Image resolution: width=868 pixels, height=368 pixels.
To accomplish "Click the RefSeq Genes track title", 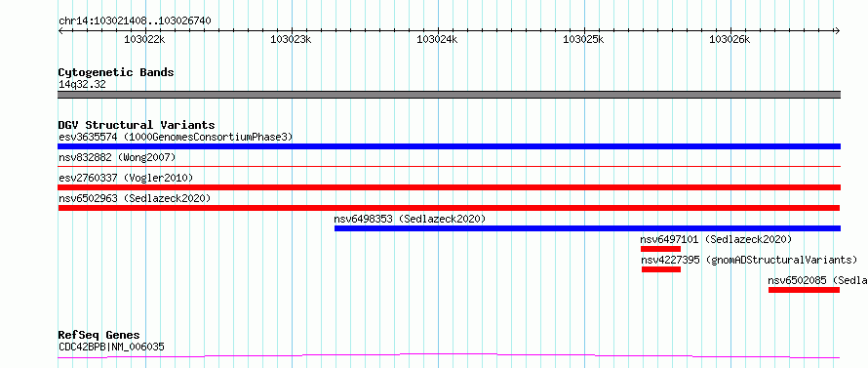I will pos(99,336).
